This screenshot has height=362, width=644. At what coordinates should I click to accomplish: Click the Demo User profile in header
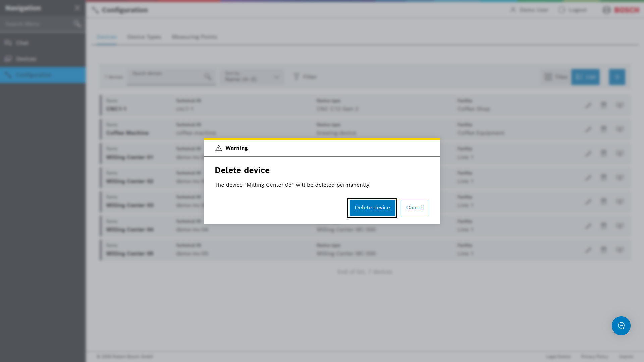529,10
